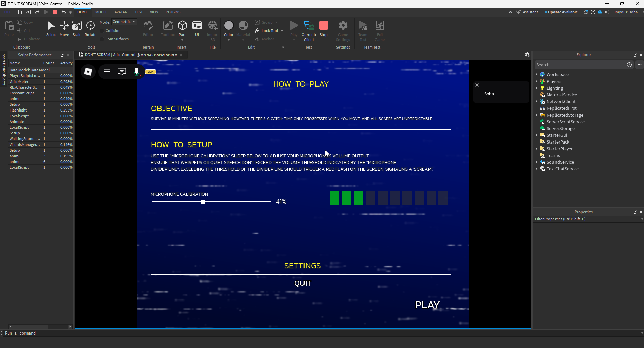The height and width of the screenshot is (348, 644).
Task: Open the Color picker tool
Action: 229,29
